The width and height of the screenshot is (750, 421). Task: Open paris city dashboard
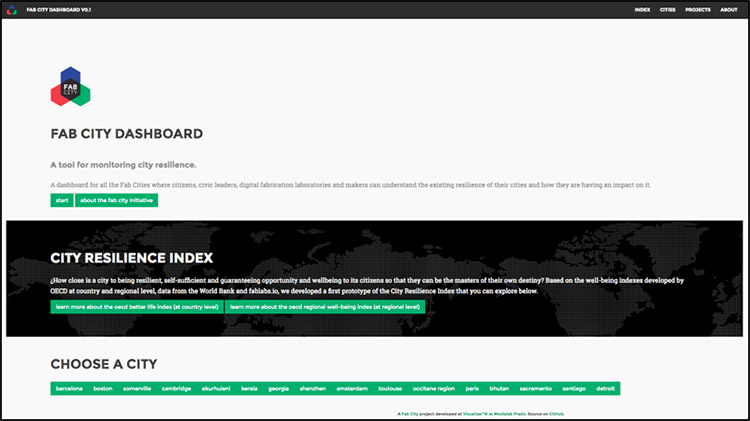click(x=472, y=388)
